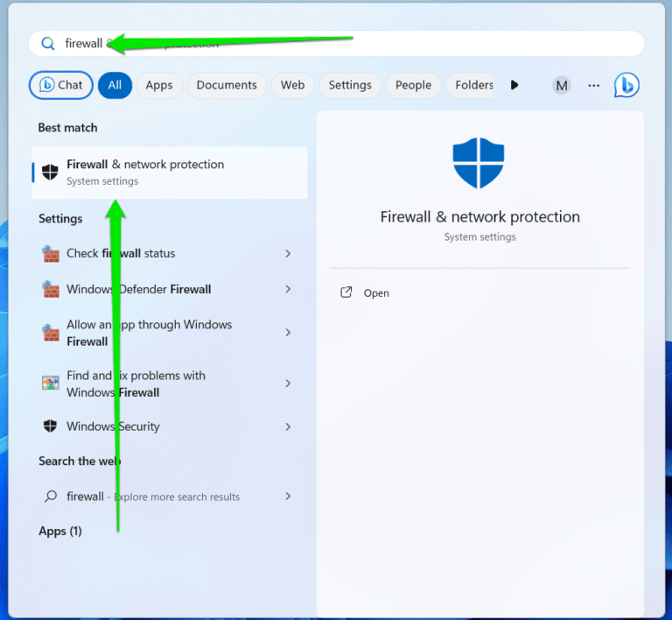Switch to the People filter tab
This screenshot has height=620, width=672.
click(413, 85)
